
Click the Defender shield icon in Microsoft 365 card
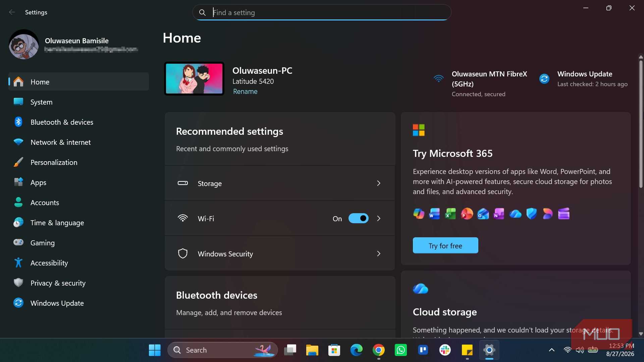[532, 214]
